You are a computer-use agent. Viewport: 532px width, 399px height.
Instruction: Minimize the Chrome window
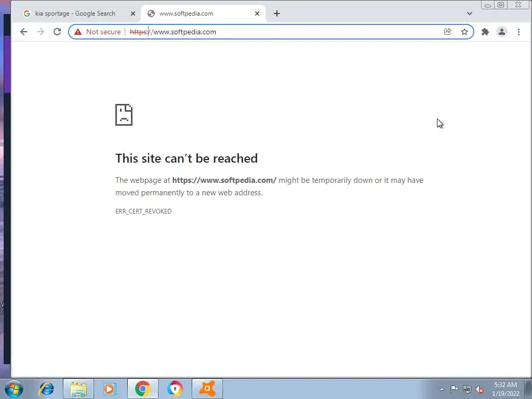[488, 5]
